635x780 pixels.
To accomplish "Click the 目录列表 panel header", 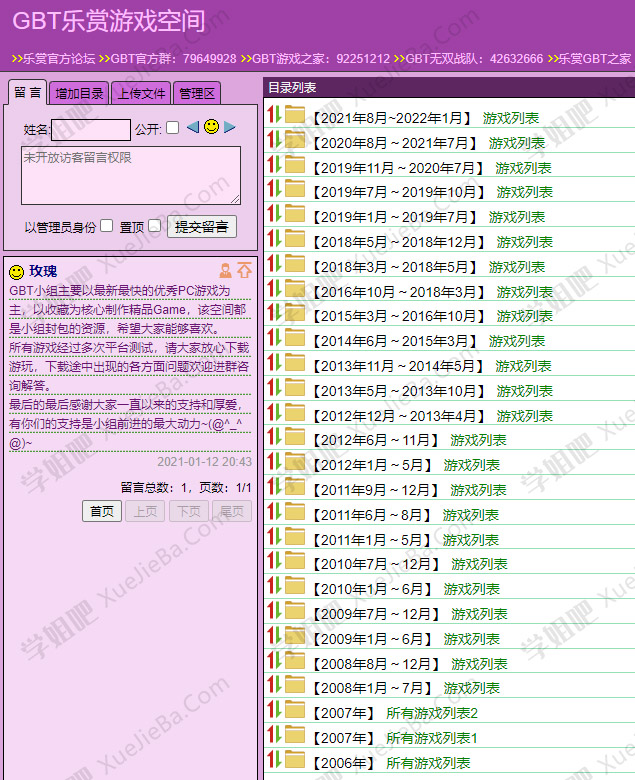I will 450,88.
